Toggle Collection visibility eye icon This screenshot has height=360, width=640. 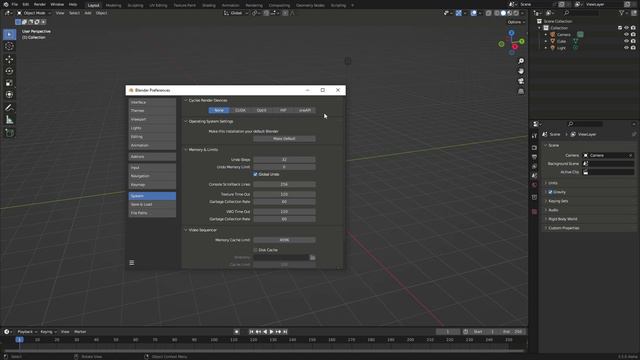coord(626,28)
